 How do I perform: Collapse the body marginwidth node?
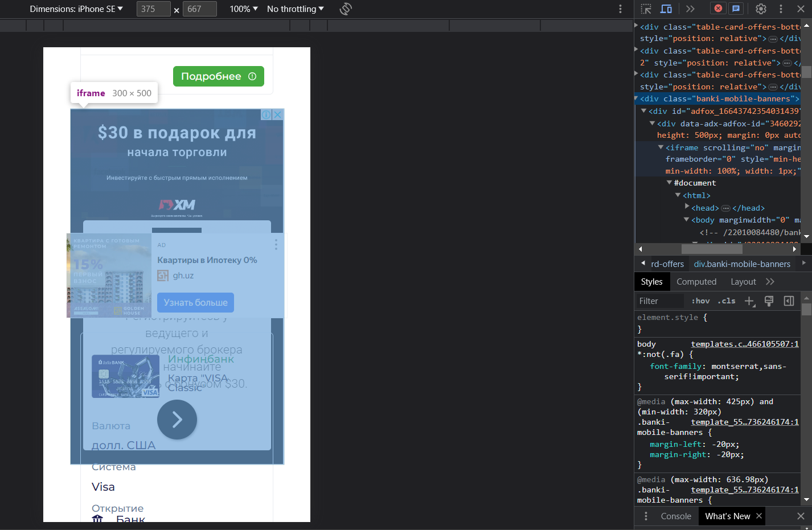tap(687, 220)
